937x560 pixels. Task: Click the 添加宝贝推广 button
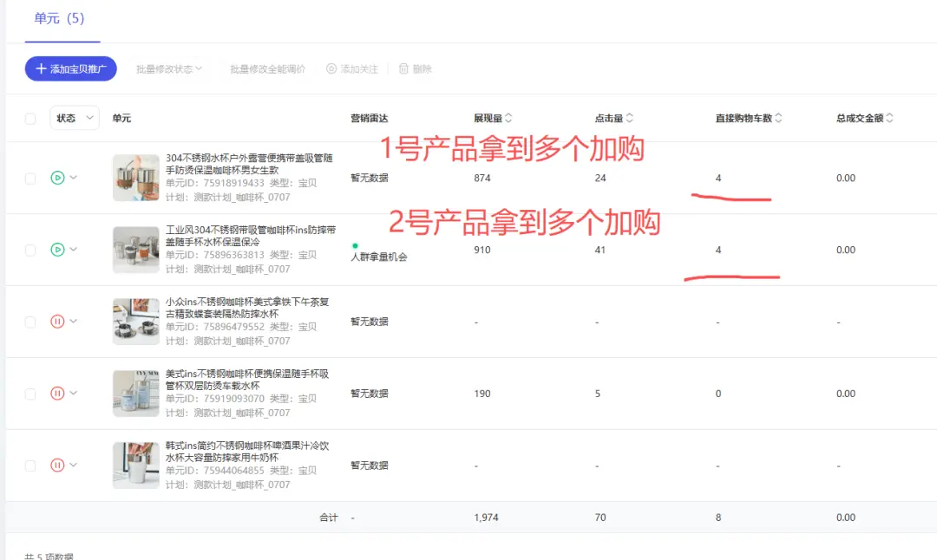click(70, 68)
